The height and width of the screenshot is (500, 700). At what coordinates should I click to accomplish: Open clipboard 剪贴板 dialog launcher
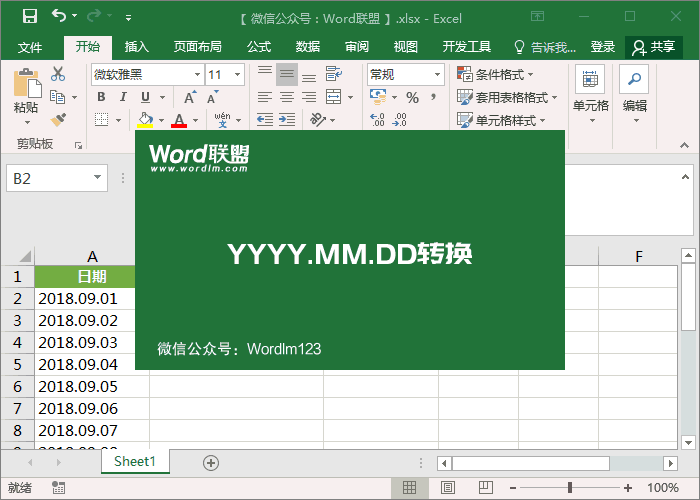pyautogui.click(x=79, y=145)
